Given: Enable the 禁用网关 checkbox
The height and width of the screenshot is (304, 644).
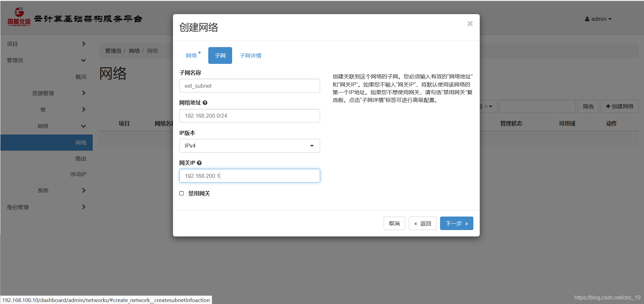Looking at the screenshot, I should pyautogui.click(x=181, y=193).
